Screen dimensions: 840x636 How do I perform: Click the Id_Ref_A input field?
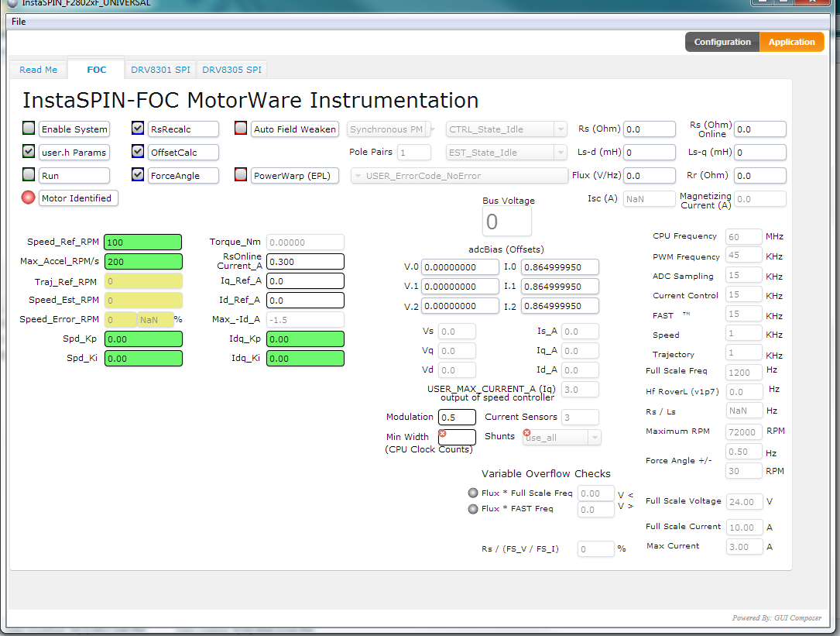[305, 301]
